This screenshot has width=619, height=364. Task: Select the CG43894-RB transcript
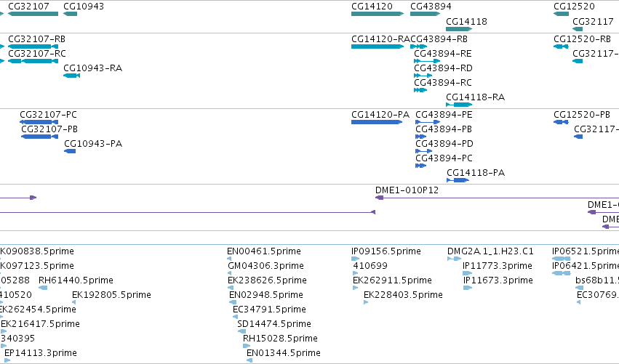419,46
